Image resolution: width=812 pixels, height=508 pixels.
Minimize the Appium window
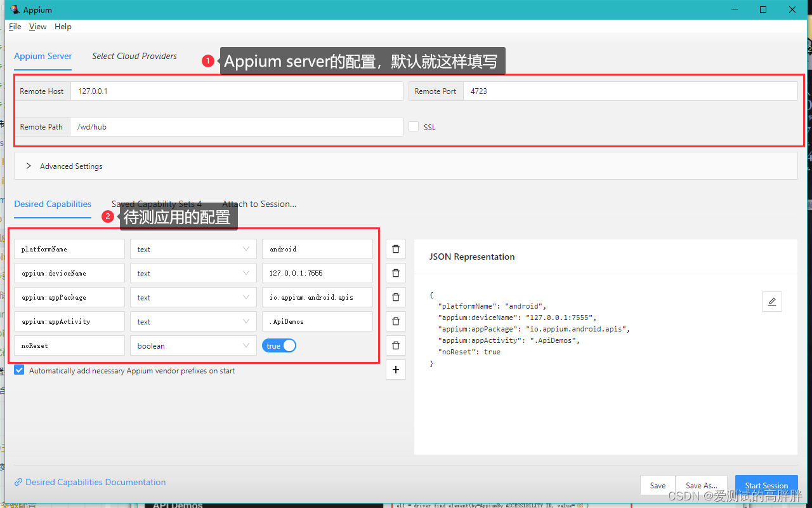click(735, 10)
